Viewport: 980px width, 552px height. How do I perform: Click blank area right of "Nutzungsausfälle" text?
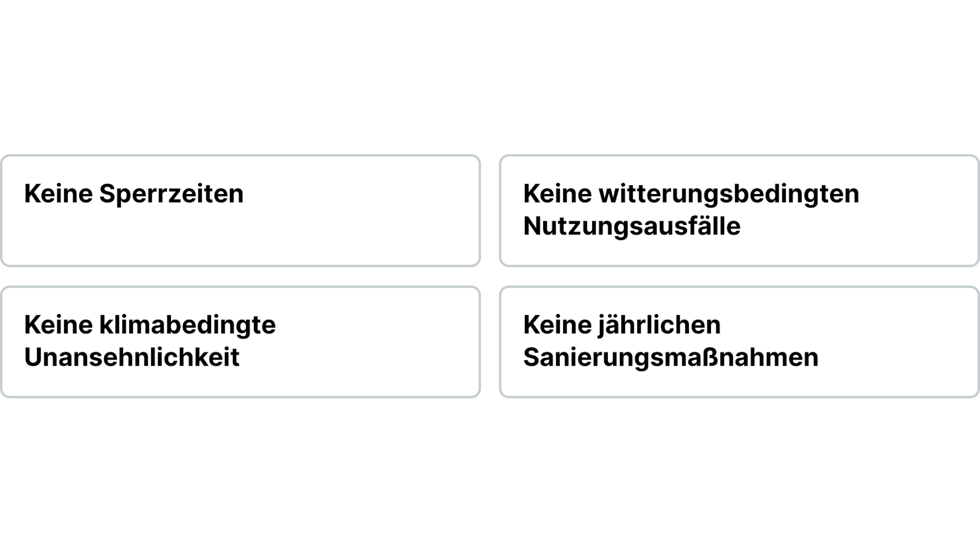[855, 226]
